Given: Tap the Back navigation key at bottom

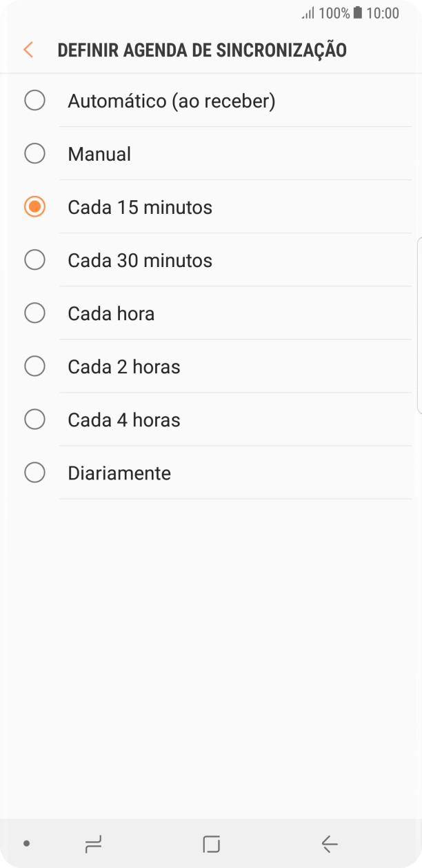Looking at the screenshot, I should 329,843.
